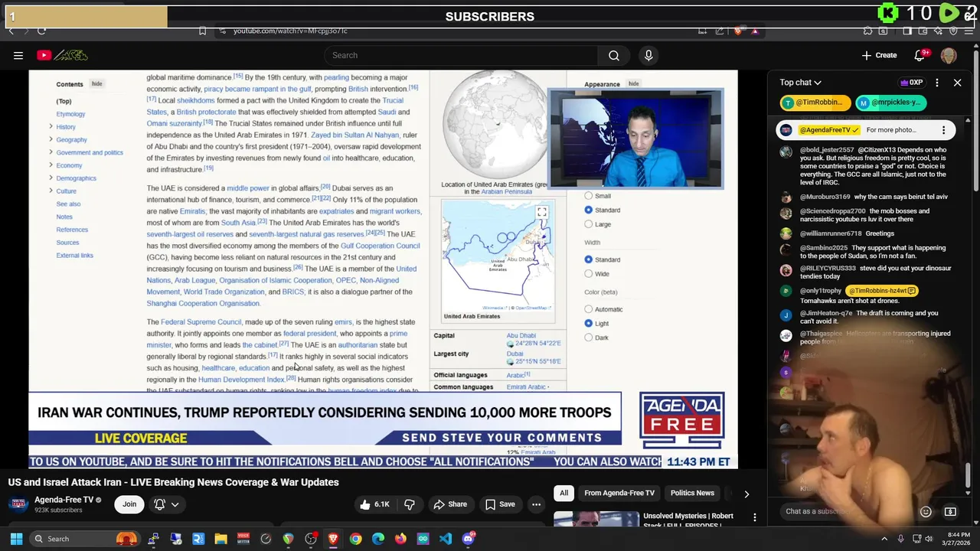This screenshot has width=980, height=551.
Task: Reload the page in browser toolbar
Action: (x=41, y=31)
